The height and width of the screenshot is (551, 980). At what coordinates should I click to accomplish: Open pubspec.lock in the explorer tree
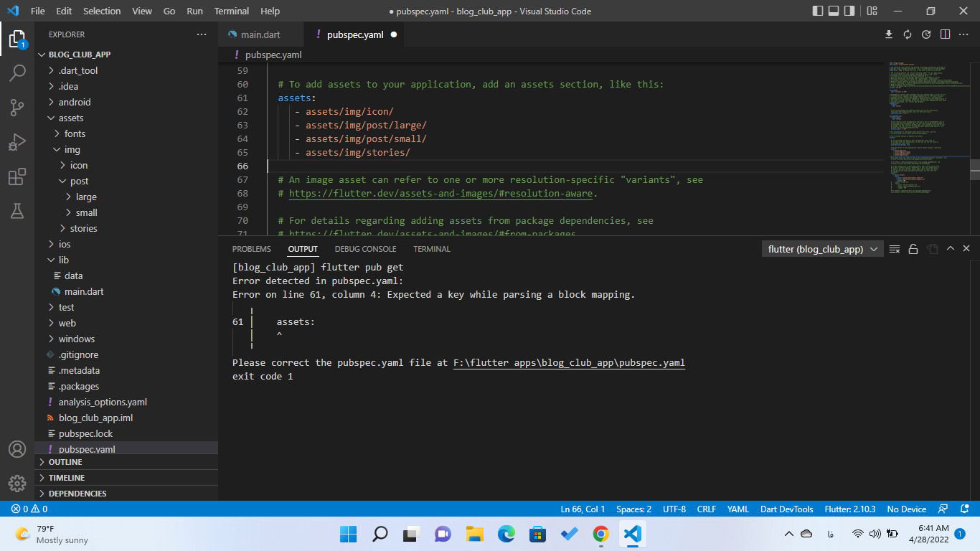point(126,433)
